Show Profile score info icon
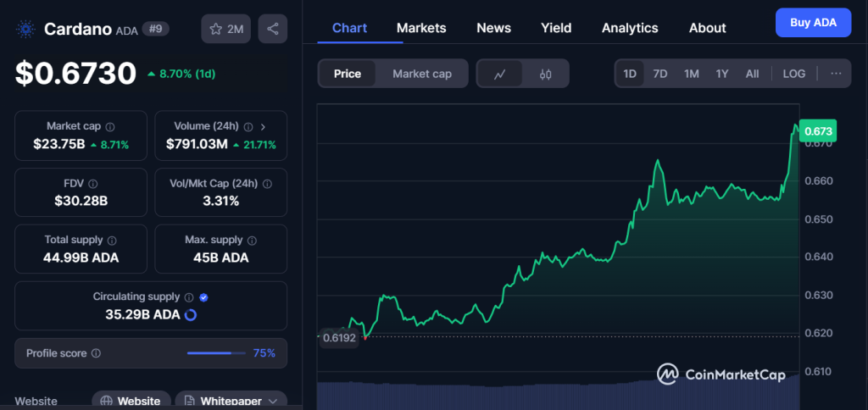The height and width of the screenshot is (410, 868). point(96,353)
